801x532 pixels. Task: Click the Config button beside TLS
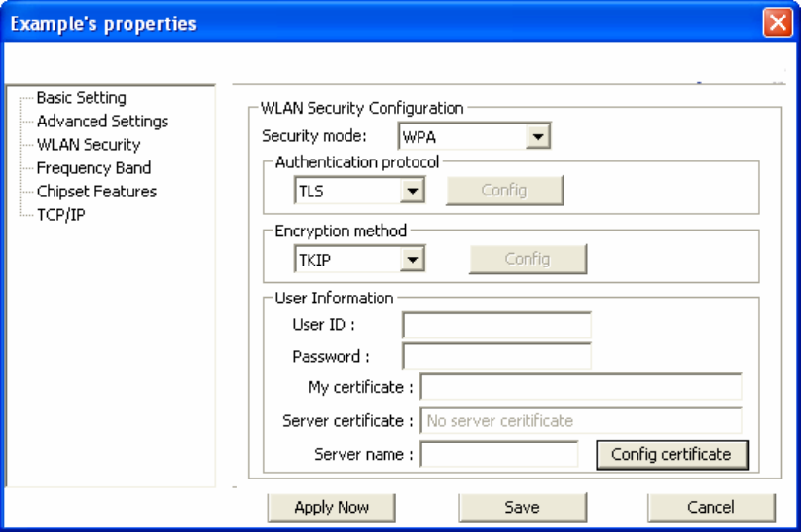[504, 191]
